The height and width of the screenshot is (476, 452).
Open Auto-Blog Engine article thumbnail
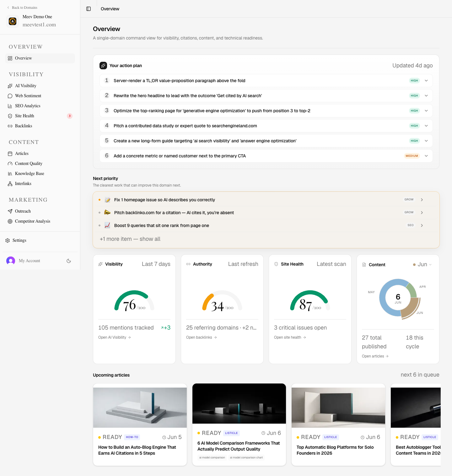140,408
